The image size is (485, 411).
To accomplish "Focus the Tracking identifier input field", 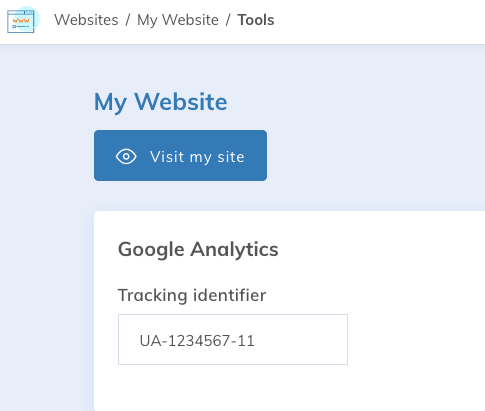I will point(233,339).
